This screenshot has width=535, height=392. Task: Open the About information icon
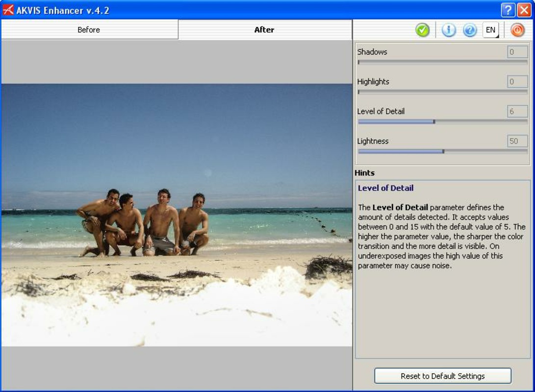[x=450, y=30]
